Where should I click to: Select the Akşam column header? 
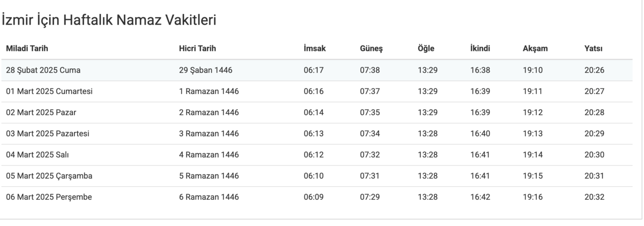coord(535,49)
